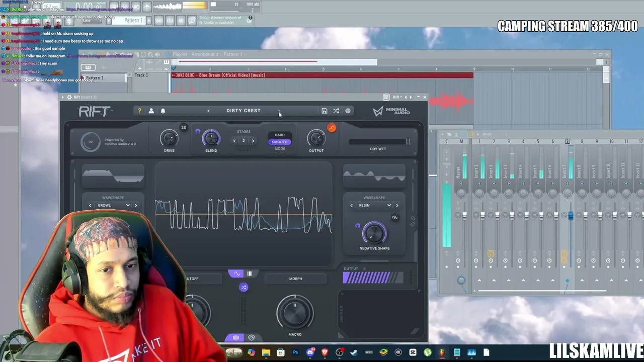Click the positive waveshape preview thumbnail

click(x=113, y=176)
